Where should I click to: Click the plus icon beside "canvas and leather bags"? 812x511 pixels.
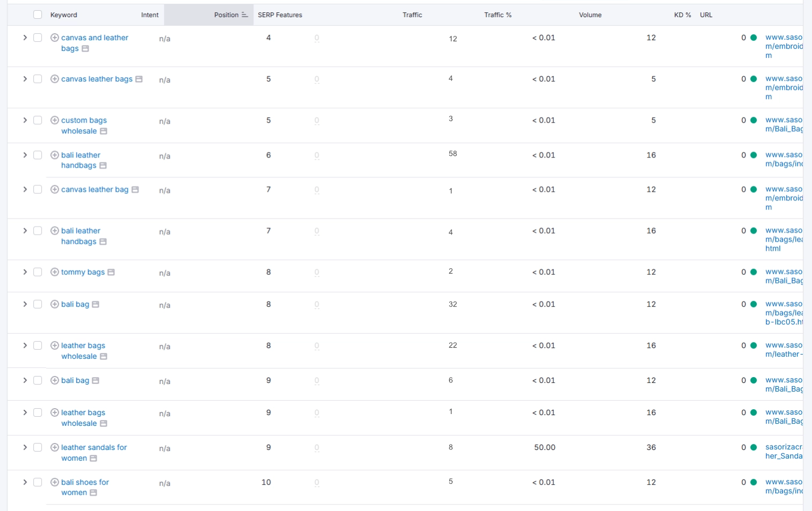tap(55, 37)
